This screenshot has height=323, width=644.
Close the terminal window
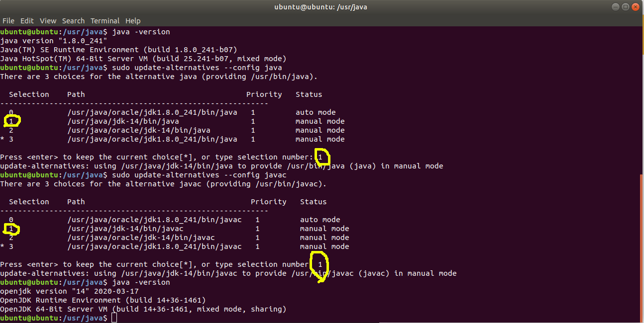[x=636, y=7]
